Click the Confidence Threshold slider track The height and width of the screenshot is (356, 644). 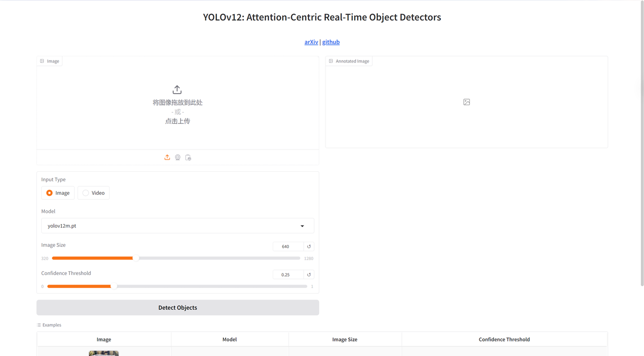point(177,287)
